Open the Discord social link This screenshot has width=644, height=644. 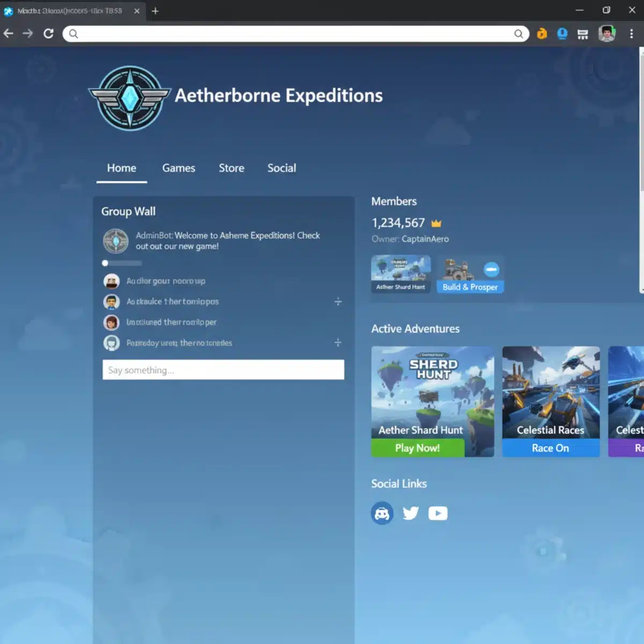coord(382,513)
